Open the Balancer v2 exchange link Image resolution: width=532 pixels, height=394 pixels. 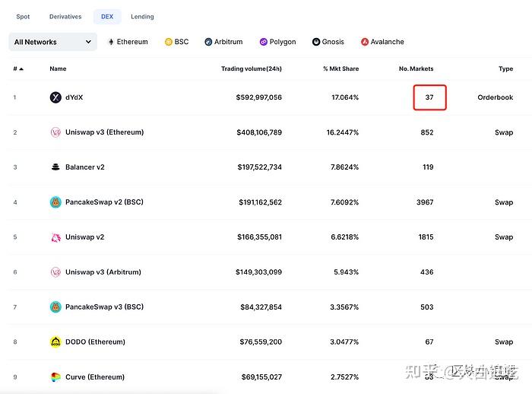click(x=85, y=167)
